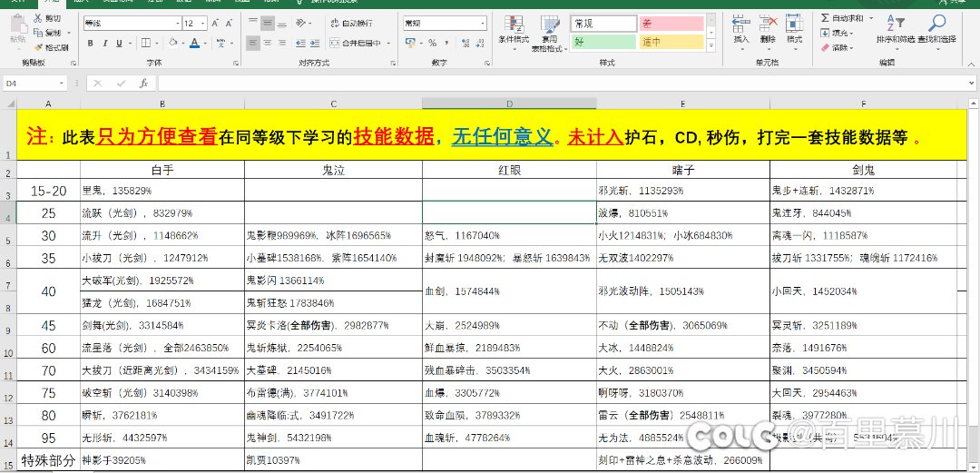The image size is (980, 473).
Task: Expand Merge and Center (合并后居中) arrow
Action: [x=388, y=44]
